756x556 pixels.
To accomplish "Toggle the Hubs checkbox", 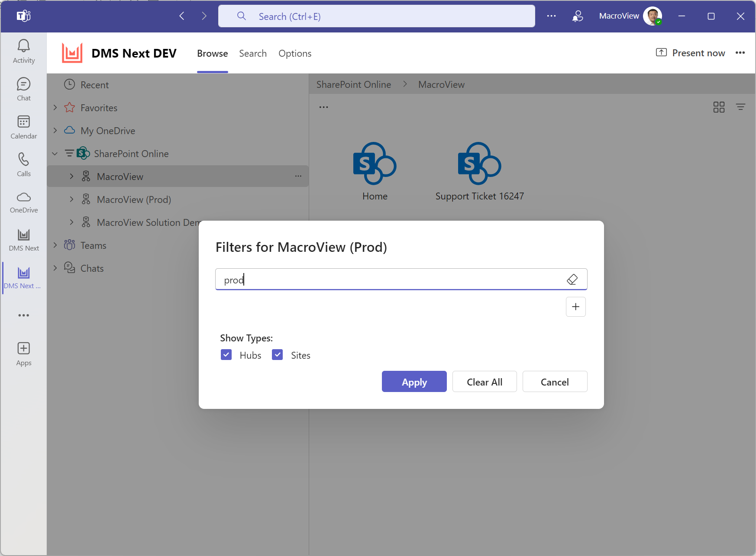I will tap(226, 355).
